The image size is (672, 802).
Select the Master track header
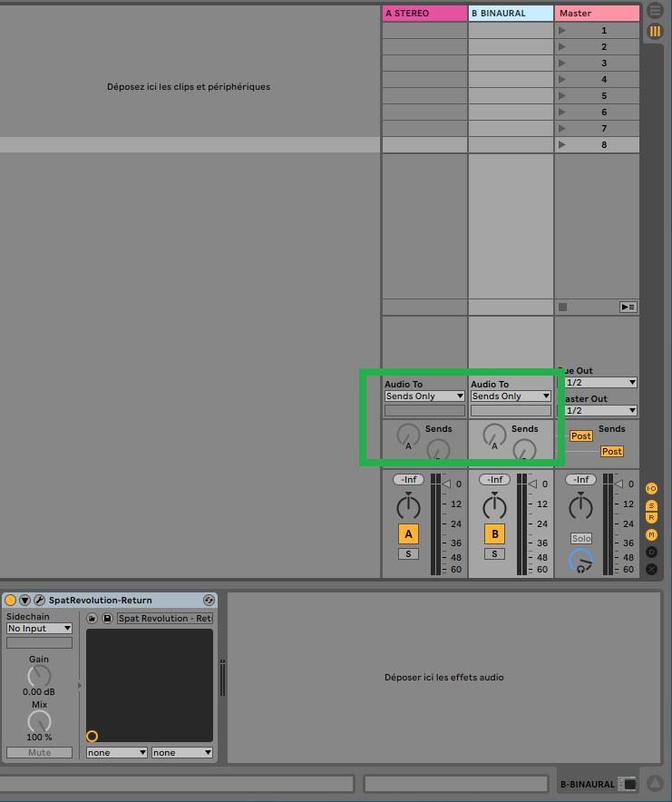pyautogui.click(x=597, y=14)
